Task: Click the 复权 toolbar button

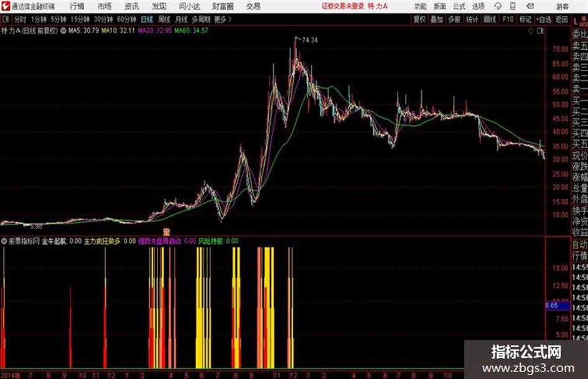Action: tap(419, 19)
